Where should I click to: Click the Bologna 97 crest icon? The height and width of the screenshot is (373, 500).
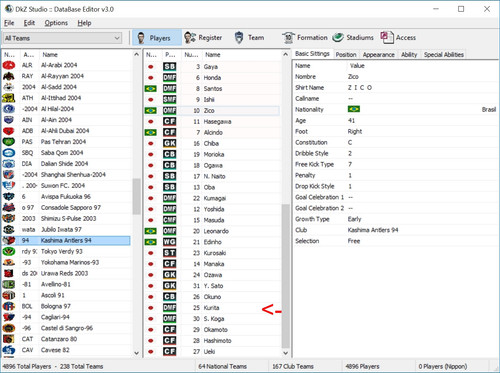9,306
